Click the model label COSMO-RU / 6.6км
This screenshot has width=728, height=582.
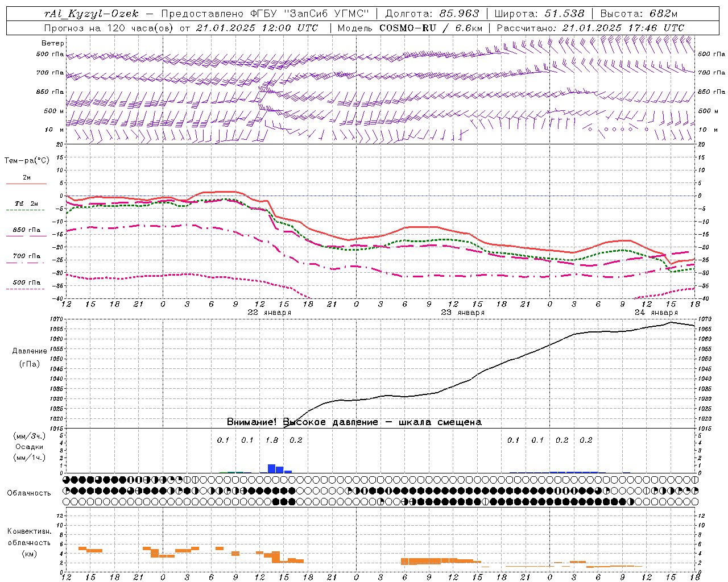click(431, 28)
